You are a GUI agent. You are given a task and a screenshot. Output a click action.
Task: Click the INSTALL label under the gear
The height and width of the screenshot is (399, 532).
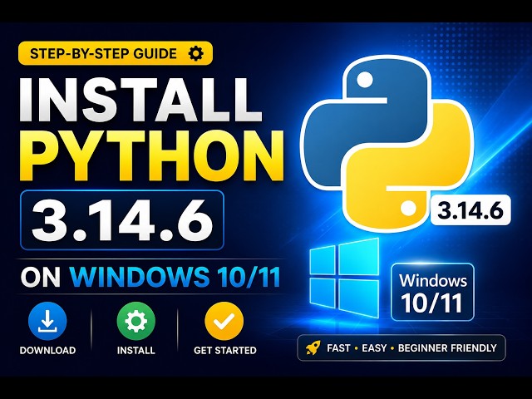135,350
